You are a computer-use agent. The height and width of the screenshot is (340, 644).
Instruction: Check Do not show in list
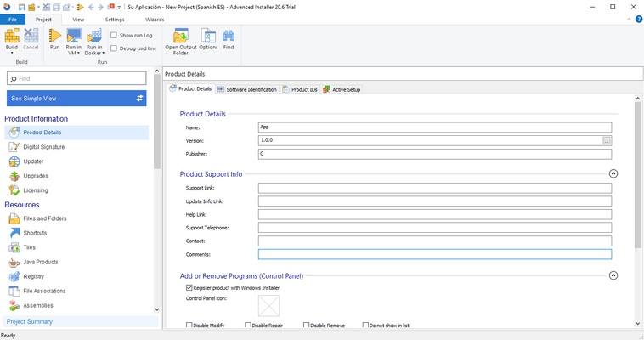coord(365,326)
